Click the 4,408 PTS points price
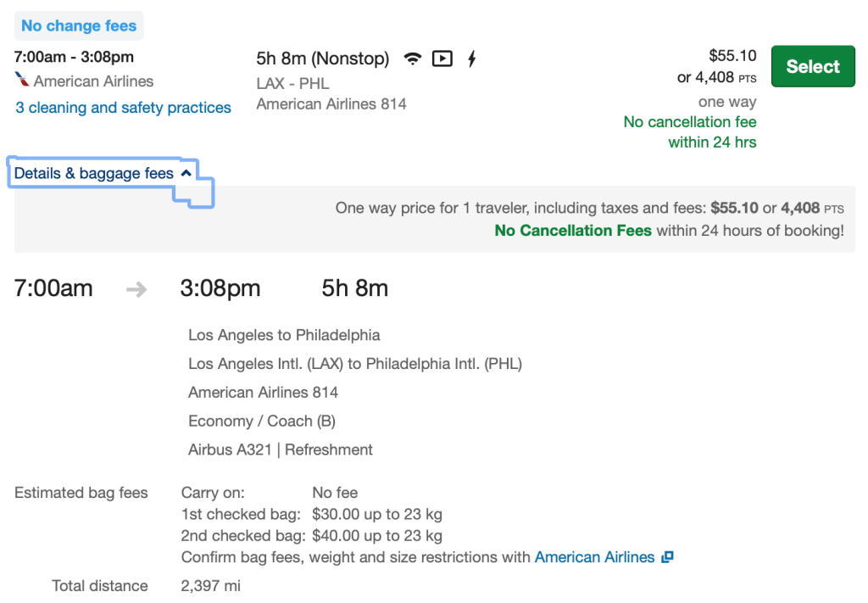Screen dimensions: 868x603 point(714,78)
